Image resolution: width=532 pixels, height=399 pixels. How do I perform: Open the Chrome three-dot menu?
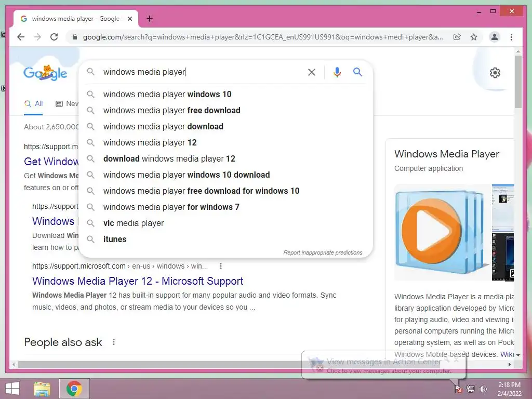pos(511,37)
